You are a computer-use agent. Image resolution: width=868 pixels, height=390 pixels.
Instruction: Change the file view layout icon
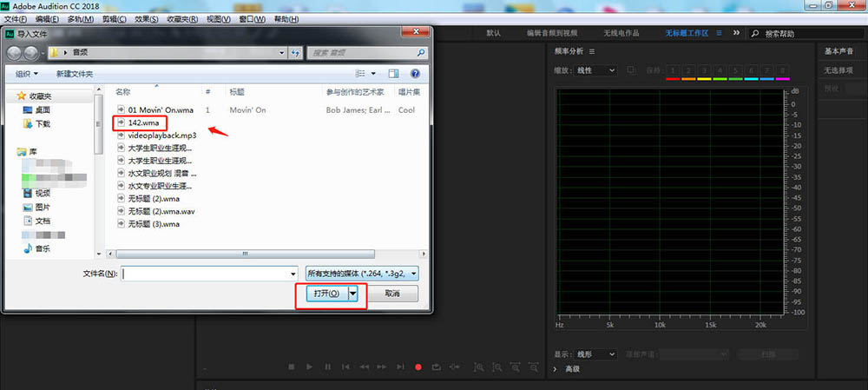(x=361, y=73)
